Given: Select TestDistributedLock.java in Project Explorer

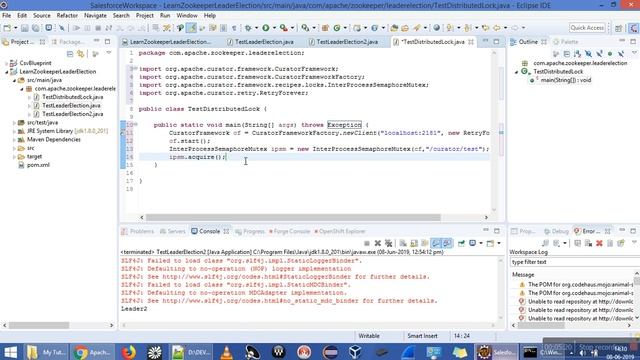Looking at the screenshot, I should pyautogui.click(x=72, y=97).
